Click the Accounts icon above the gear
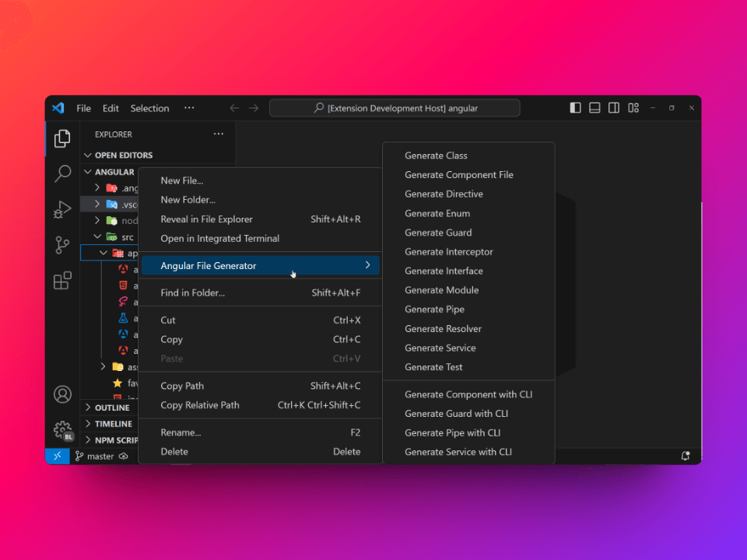Viewport: 747px width, 560px height. coord(62,394)
